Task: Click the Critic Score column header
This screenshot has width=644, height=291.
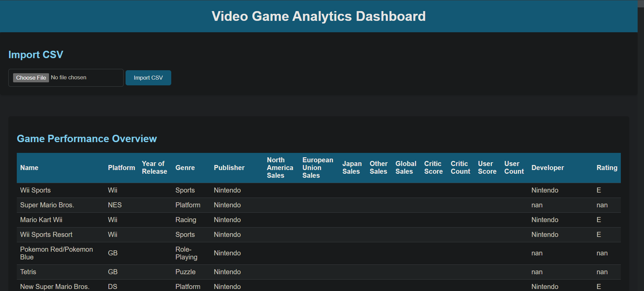Action: (x=433, y=168)
